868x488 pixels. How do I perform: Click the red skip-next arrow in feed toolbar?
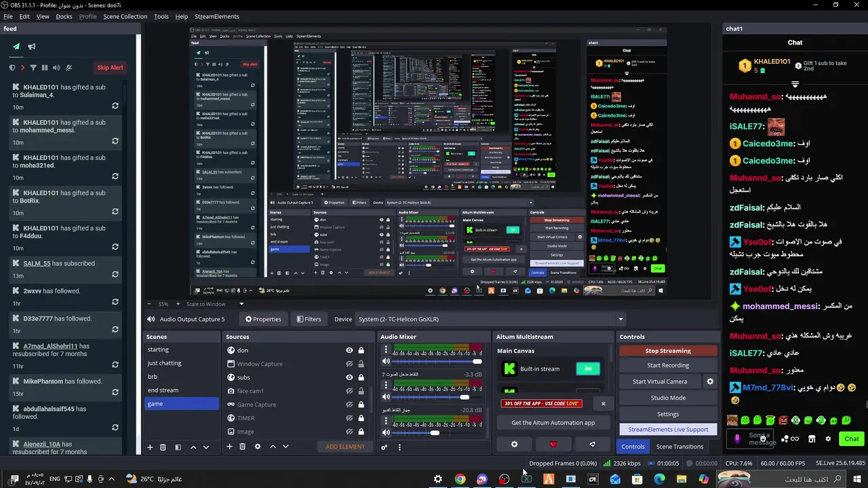[22, 68]
